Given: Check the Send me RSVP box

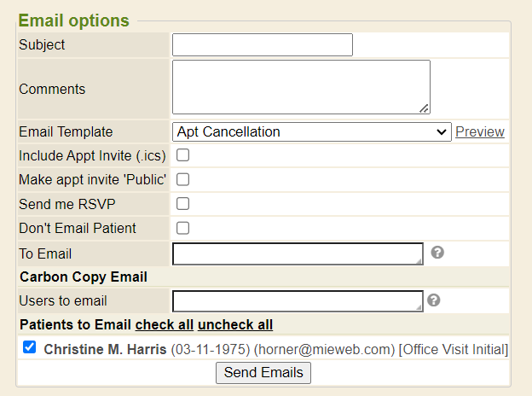Looking at the screenshot, I should (182, 204).
